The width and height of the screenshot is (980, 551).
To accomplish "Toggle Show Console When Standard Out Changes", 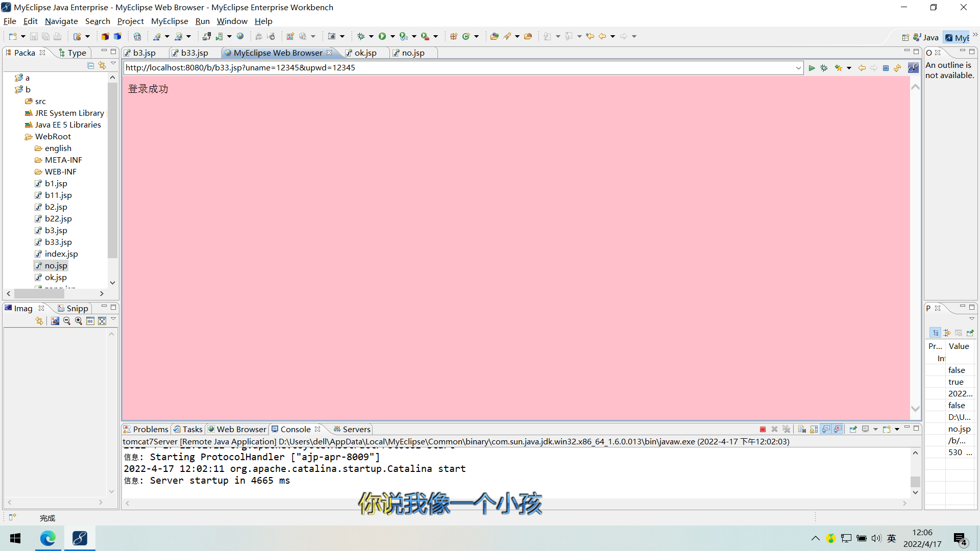I will click(826, 430).
